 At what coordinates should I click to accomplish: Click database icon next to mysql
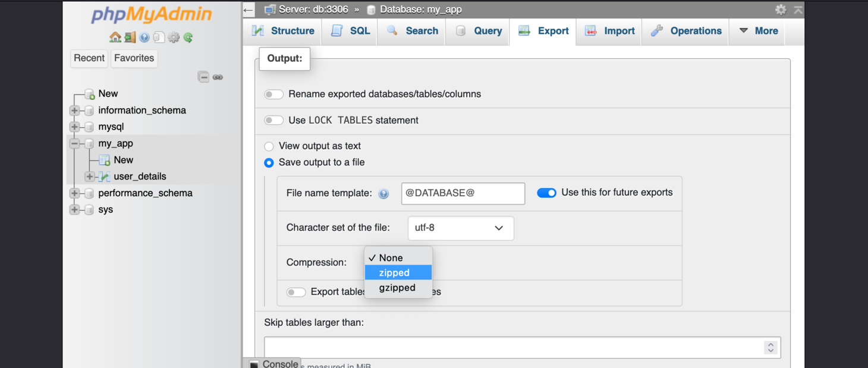click(89, 127)
